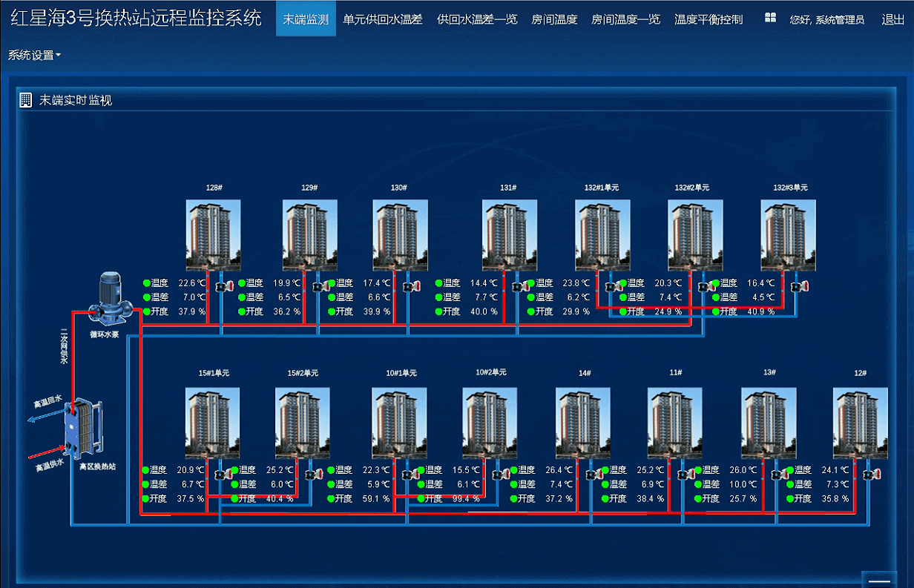Click the 末端实时监视 panel title

[76, 100]
